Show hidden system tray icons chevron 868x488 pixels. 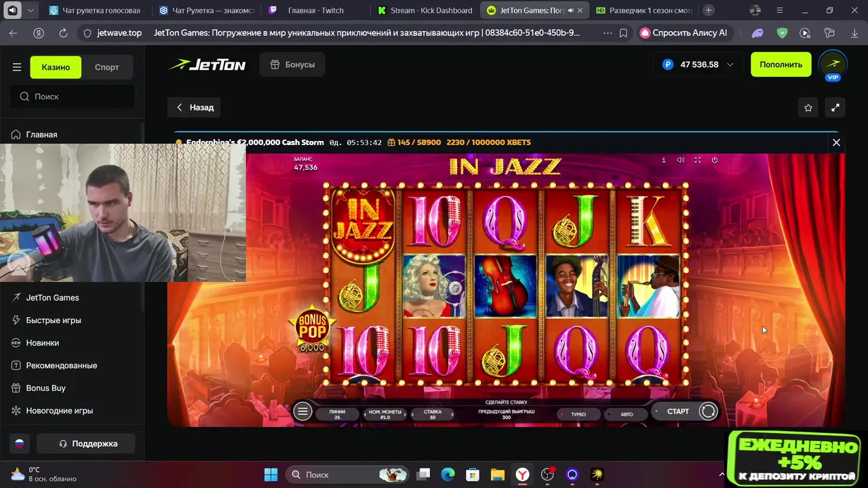[x=722, y=474]
